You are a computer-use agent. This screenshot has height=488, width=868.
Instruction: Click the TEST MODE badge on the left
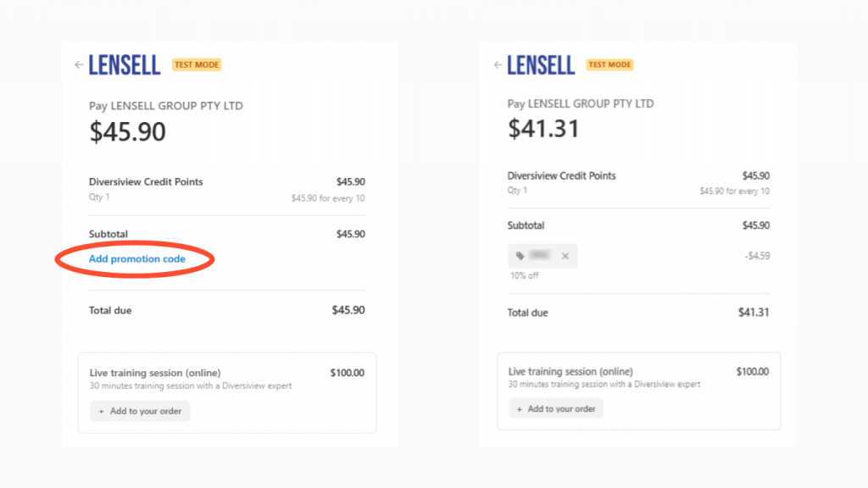tap(196, 64)
